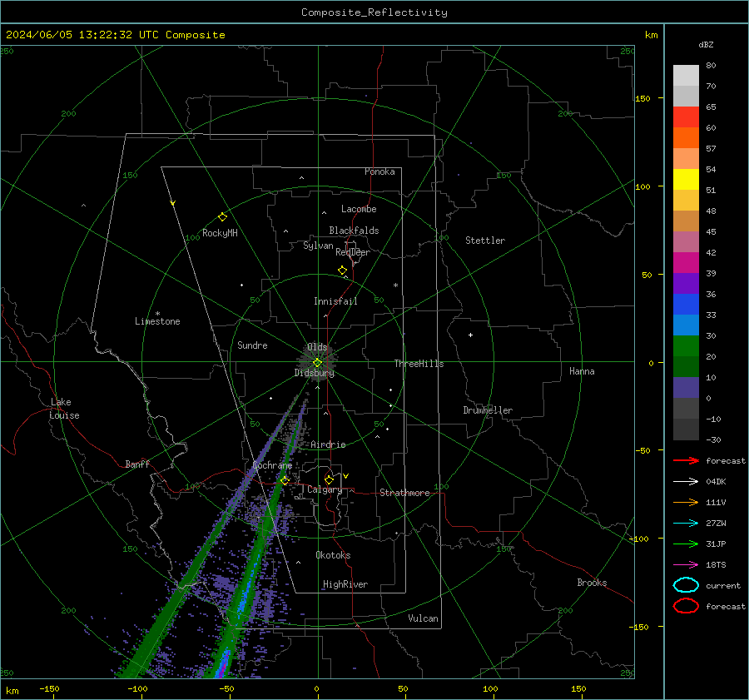Image resolution: width=749 pixels, height=700 pixels.
Task: Click the Lake Louise label
Action: click(64, 409)
